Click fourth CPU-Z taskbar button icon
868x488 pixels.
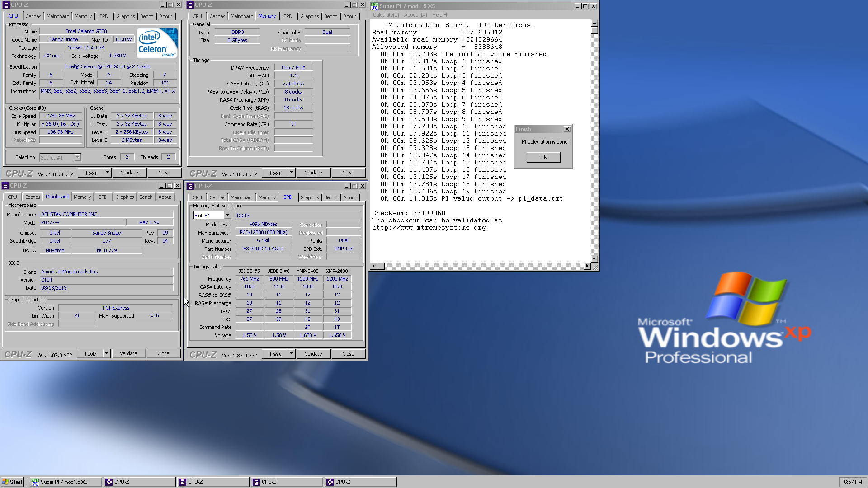(x=330, y=482)
